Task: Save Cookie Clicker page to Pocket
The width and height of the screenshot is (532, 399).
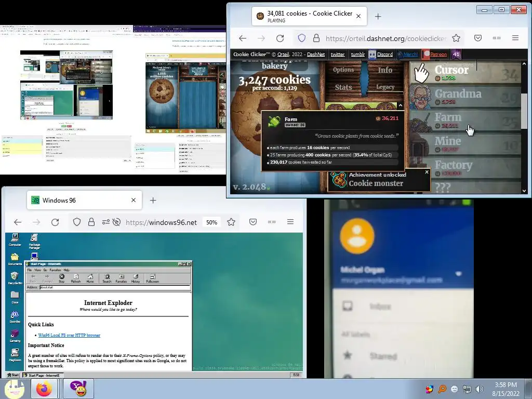Action: coord(478,38)
